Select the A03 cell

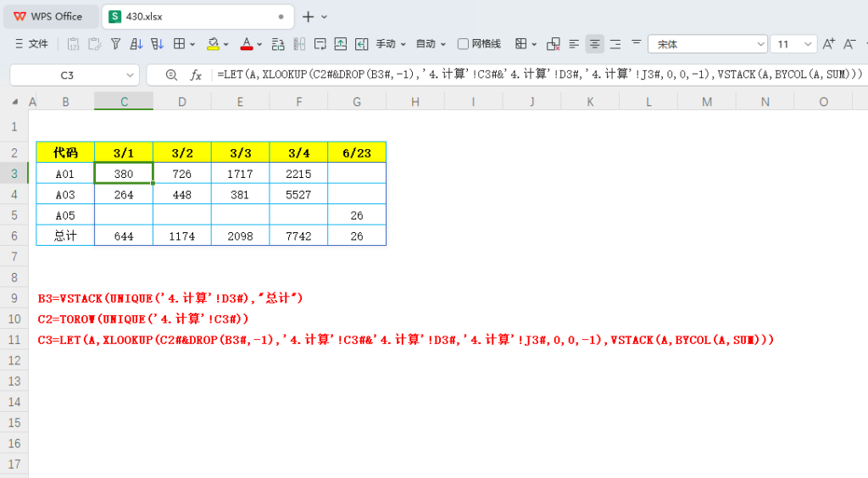[65, 194]
